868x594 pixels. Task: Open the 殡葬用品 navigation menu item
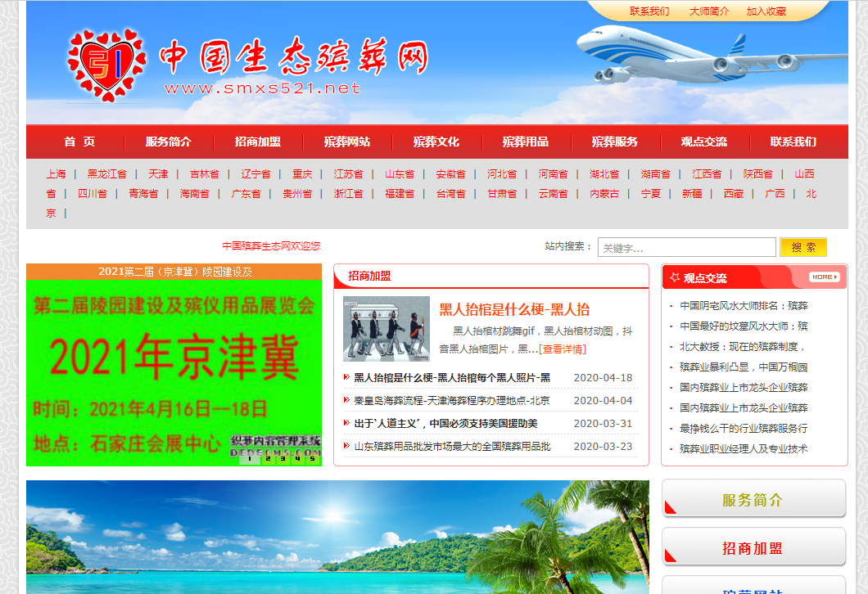pos(525,142)
